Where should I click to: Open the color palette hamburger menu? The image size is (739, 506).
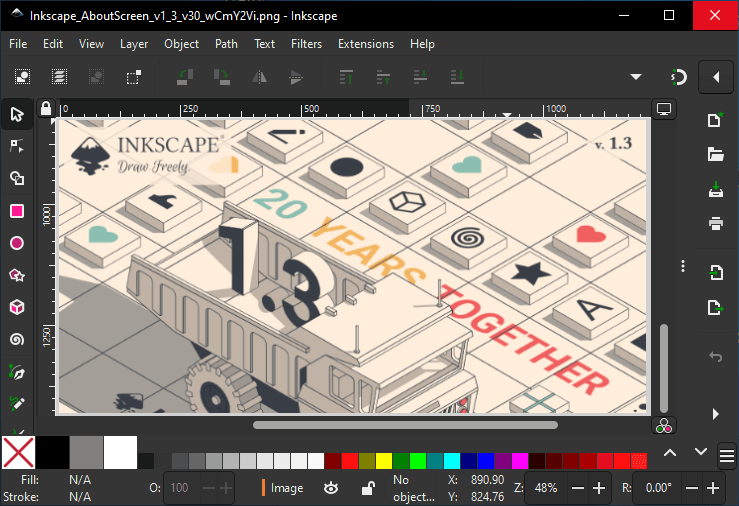point(727,453)
